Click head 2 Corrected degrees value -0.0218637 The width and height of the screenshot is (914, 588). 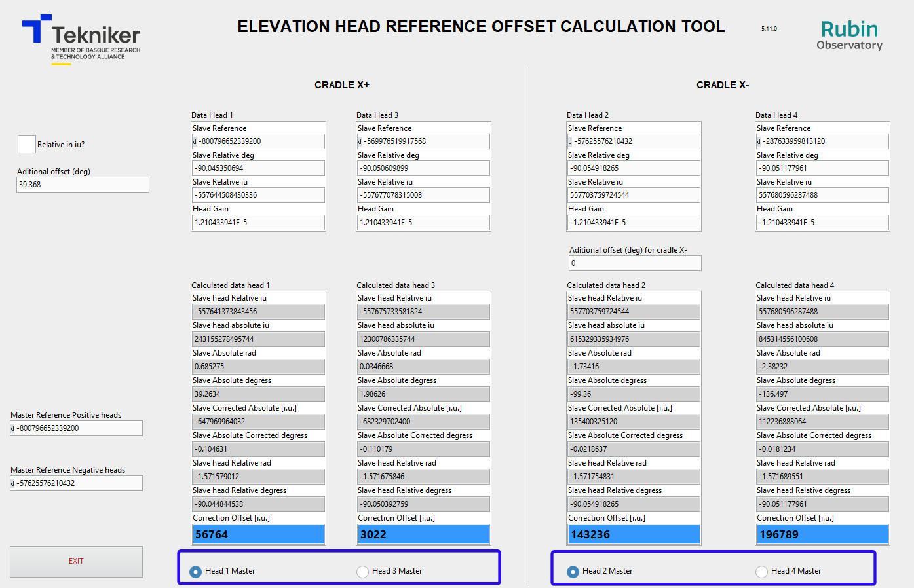click(634, 449)
